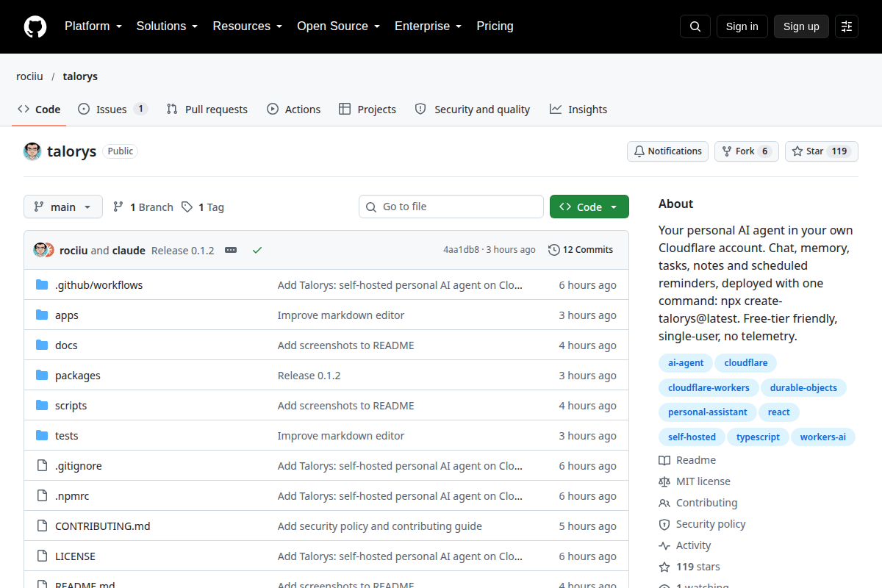Click the Sign up button
This screenshot has width=882, height=588.
pyautogui.click(x=801, y=26)
